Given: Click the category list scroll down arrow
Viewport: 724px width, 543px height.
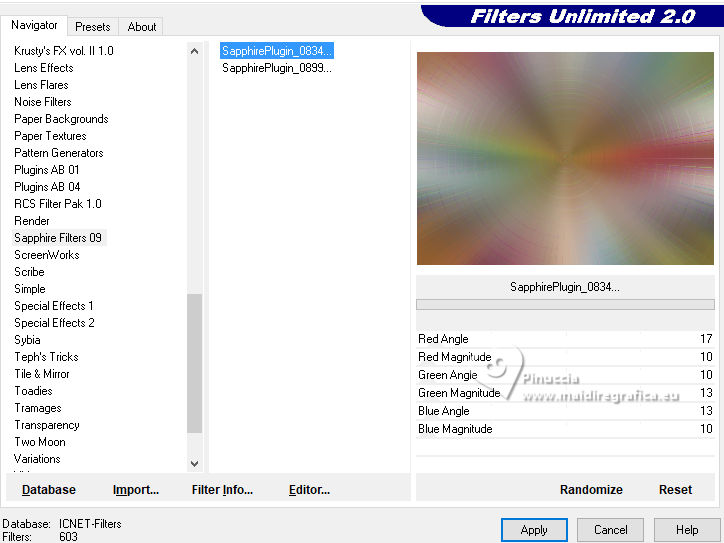Looking at the screenshot, I should pyautogui.click(x=194, y=464).
